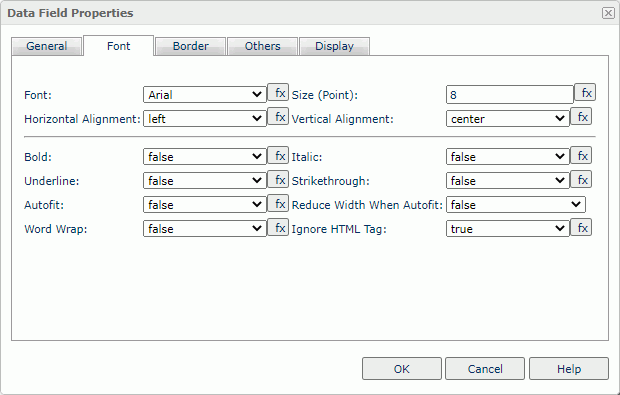Open the Italic dropdown
The width and height of the screenshot is (620, 395).
coord(508,157)
